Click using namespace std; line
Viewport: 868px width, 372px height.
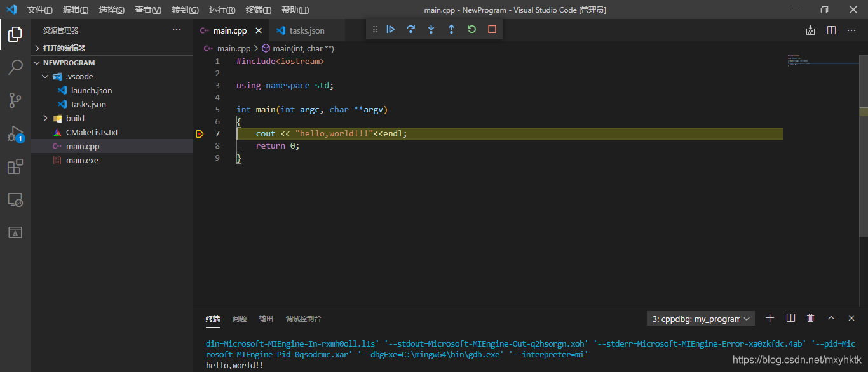click(x=285, y=85)
